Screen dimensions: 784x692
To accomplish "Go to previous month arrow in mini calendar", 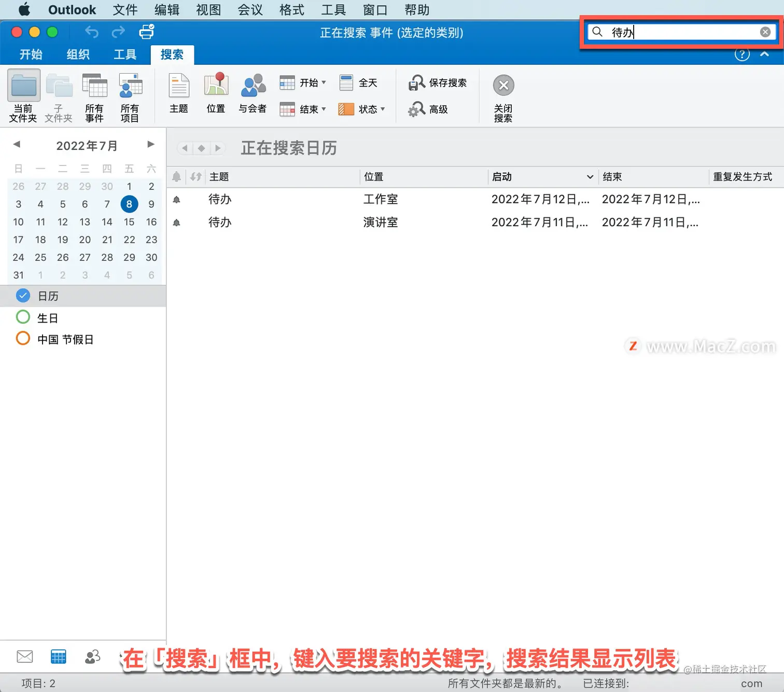I will tap(17, 144).
